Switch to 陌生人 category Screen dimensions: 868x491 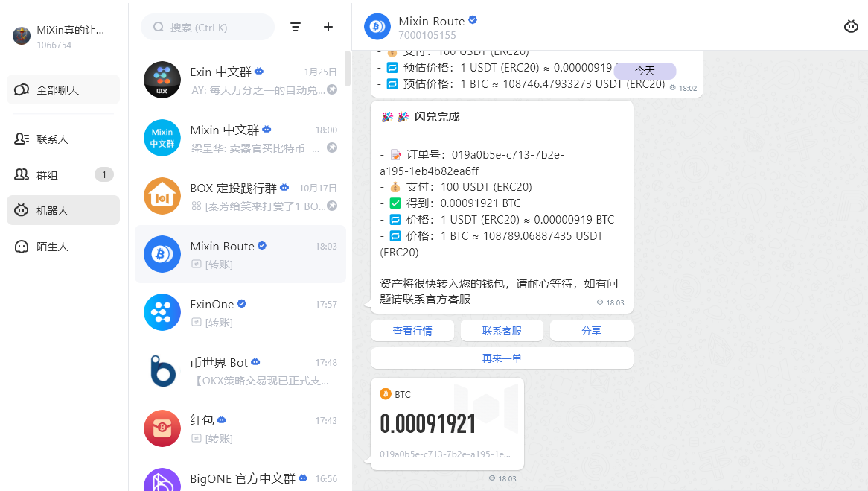tap(63, 247)
